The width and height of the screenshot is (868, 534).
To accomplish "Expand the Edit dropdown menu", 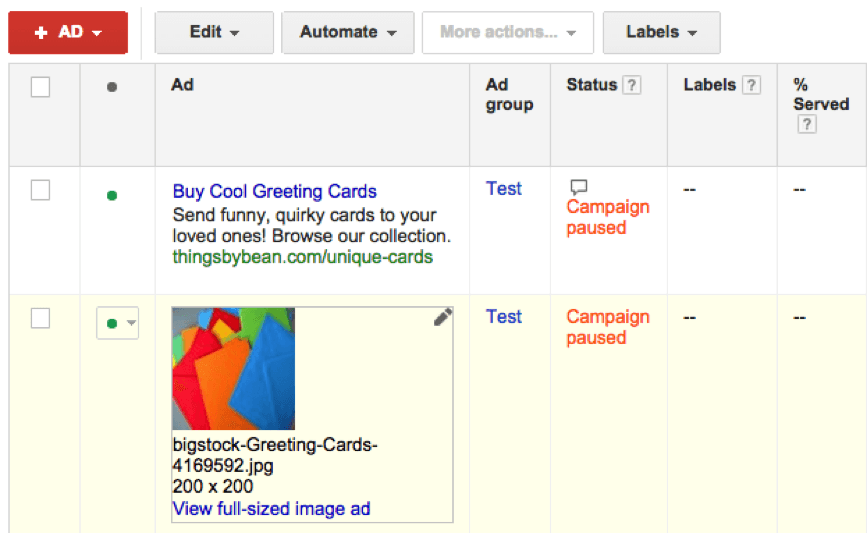I will 214,33.
